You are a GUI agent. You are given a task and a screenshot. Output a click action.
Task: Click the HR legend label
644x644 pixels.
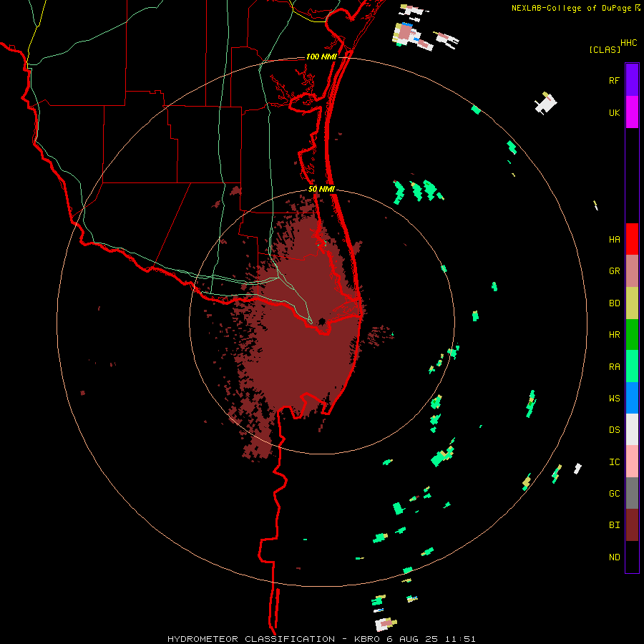(614, 335)
